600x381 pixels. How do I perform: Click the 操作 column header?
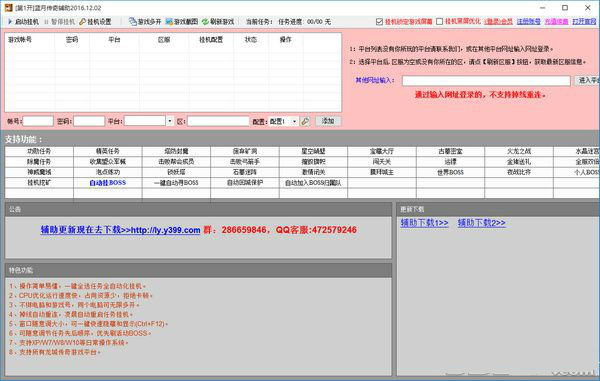(285, 39)
